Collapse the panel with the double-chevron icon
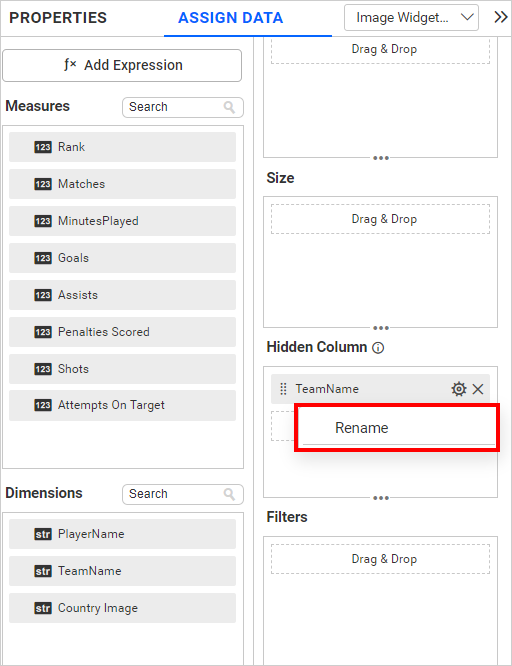Screen dimensions: 512x666 (x=501, y=17)
